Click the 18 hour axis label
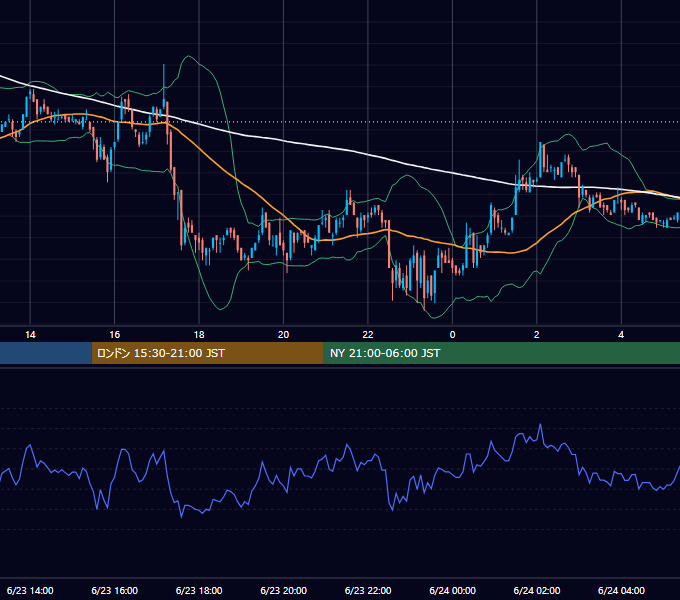 (x=199, y=335)
